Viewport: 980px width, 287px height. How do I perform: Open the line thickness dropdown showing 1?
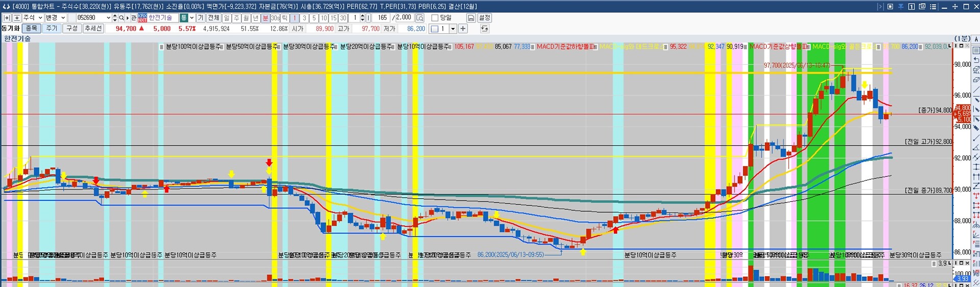[x=453, y=29]
